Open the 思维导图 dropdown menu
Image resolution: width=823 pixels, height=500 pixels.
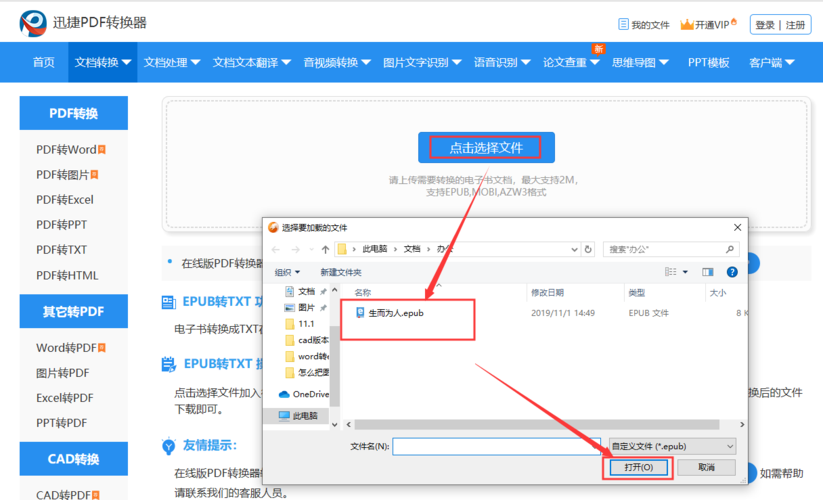point(640,62)
